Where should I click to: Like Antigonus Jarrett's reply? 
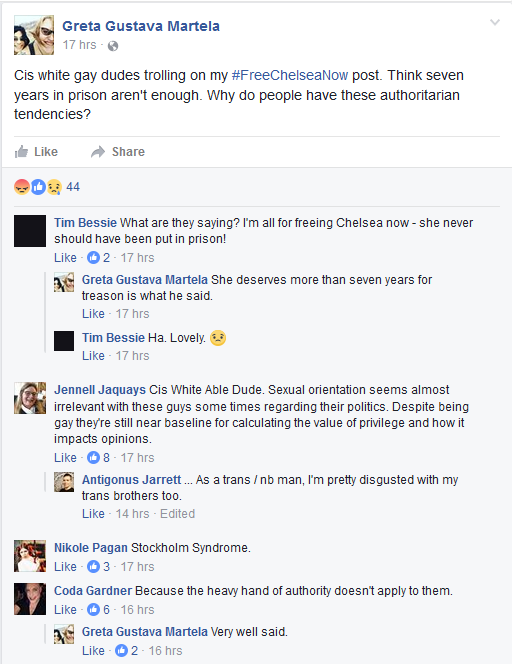tap(93, 514)
